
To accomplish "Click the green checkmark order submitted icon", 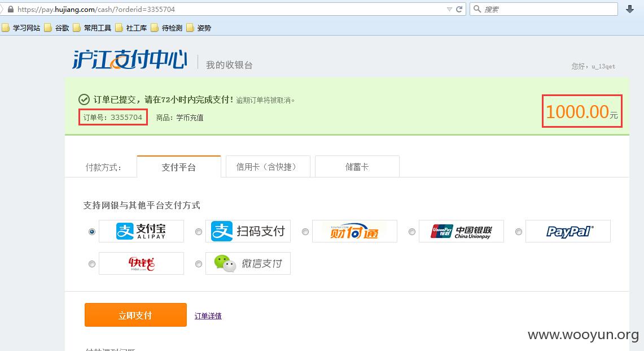I will coord(84,99).
